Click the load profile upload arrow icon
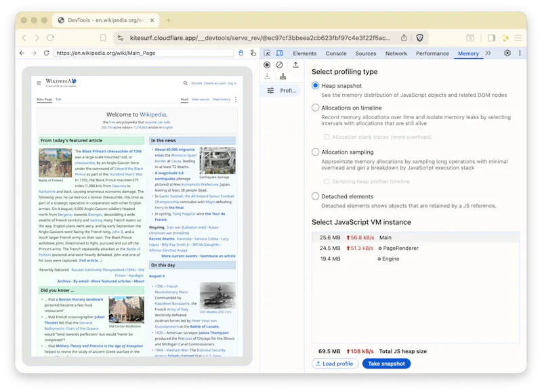 (295, 65)
